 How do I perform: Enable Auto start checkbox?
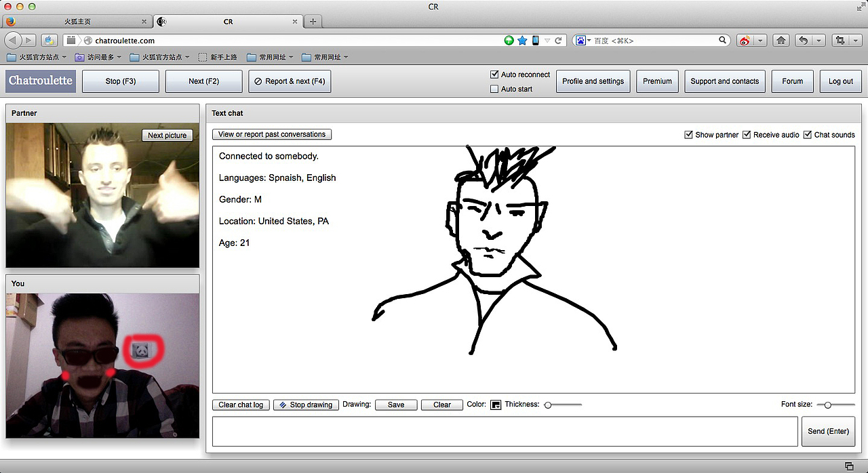(x=494, y=89)
